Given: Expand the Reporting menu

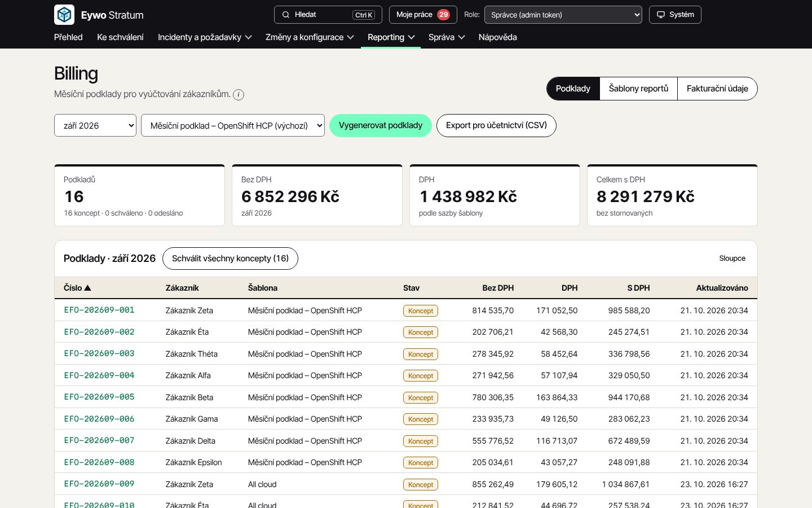Looking at the screenshot, I should [x=391, y=37].
